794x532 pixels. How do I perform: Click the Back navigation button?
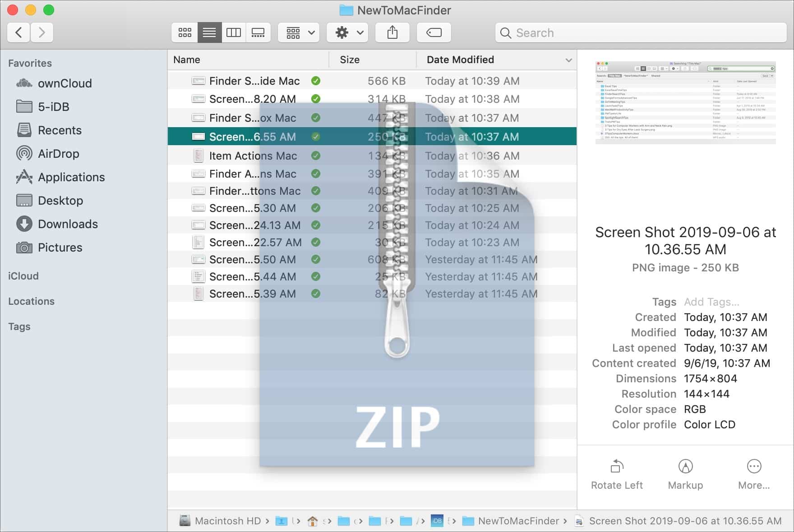point(18,32)
